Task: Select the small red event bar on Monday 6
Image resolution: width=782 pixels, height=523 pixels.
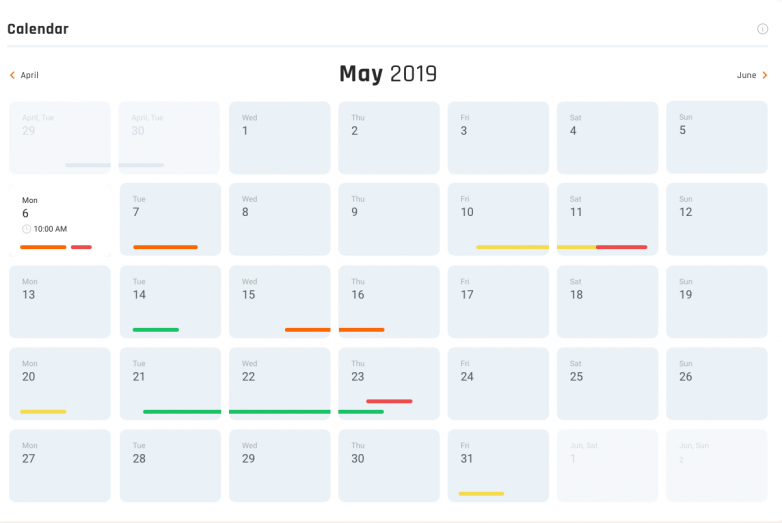Action: tap(81, 247)
